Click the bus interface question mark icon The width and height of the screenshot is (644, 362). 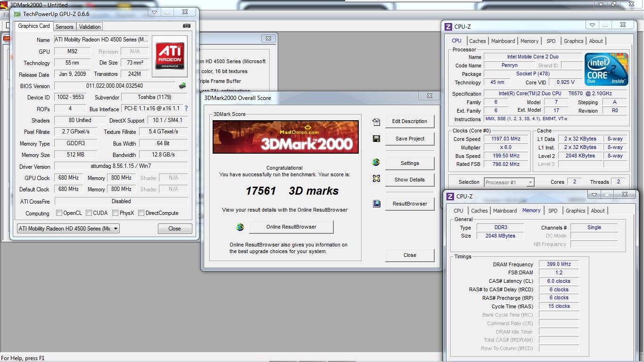click(x=186, y=108)
